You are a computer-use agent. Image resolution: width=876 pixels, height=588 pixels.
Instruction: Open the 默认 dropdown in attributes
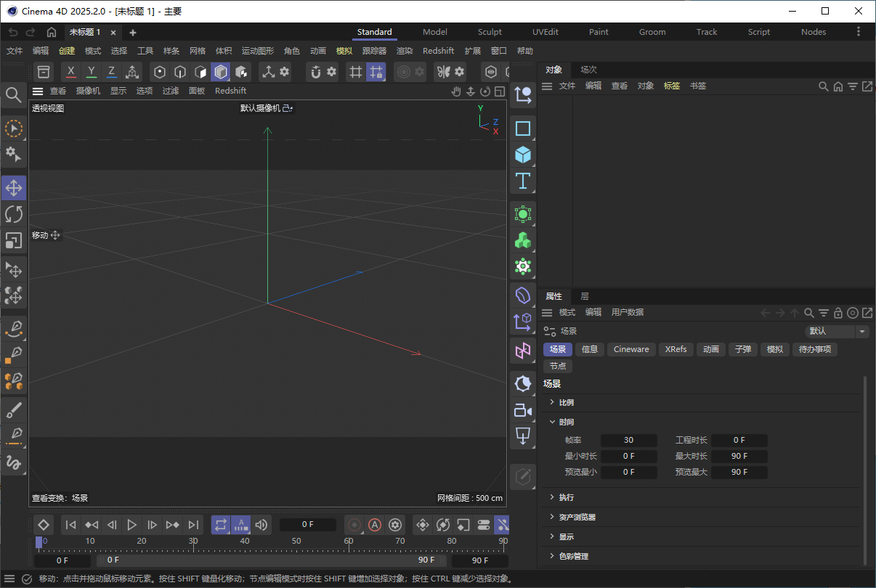pos(838,331)
